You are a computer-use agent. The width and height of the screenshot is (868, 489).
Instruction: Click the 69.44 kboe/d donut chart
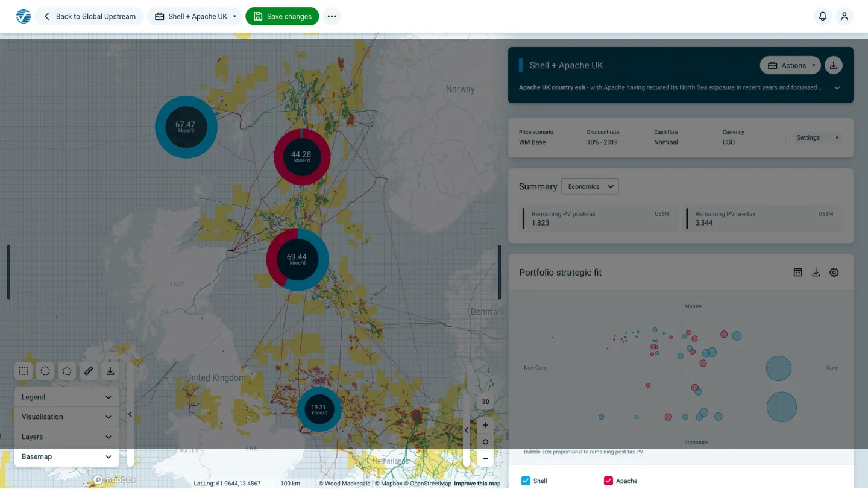297,259
